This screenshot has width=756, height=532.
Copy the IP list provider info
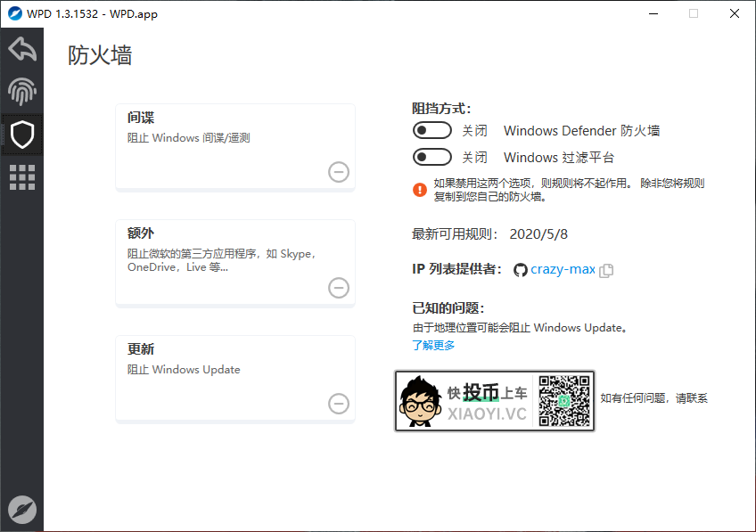pyautogui.click(x=606, y=270)
